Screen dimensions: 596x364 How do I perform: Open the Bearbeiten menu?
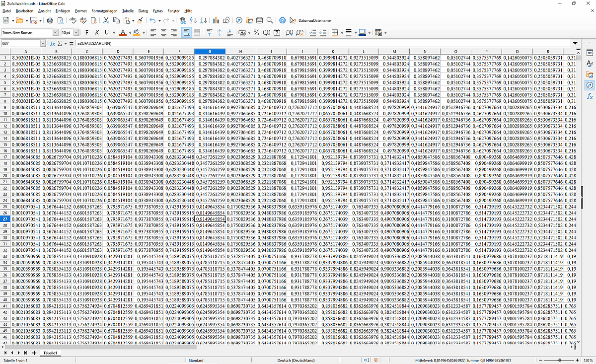point(24,10)
